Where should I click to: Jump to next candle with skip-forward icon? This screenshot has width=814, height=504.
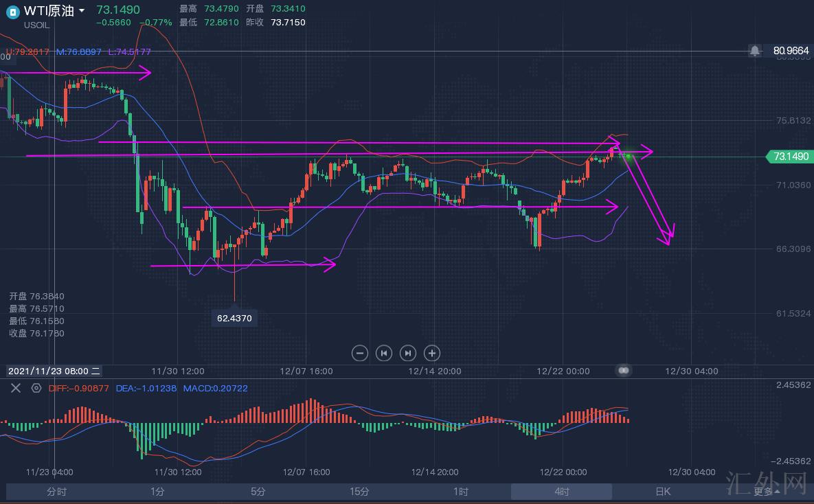tap(408, 353)
